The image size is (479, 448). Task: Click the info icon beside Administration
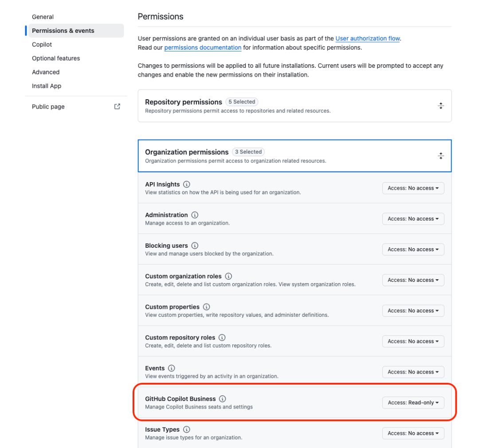tap(195, 215)
